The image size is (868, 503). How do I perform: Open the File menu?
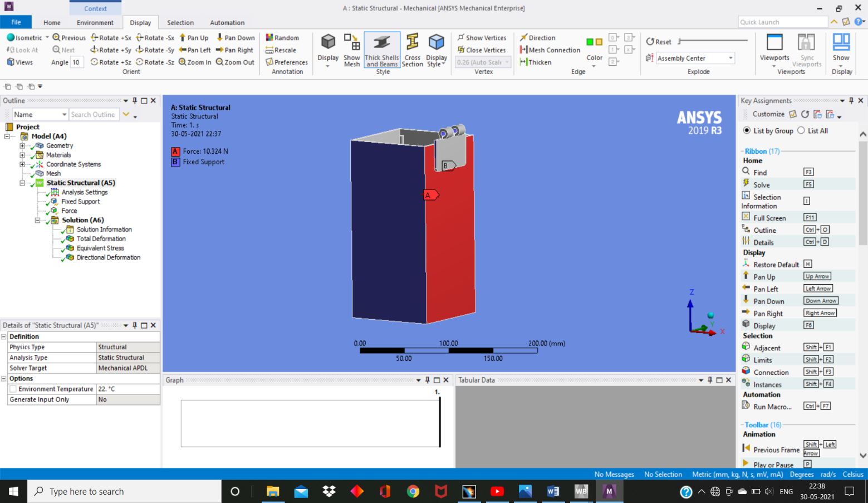tap(16, 22)
